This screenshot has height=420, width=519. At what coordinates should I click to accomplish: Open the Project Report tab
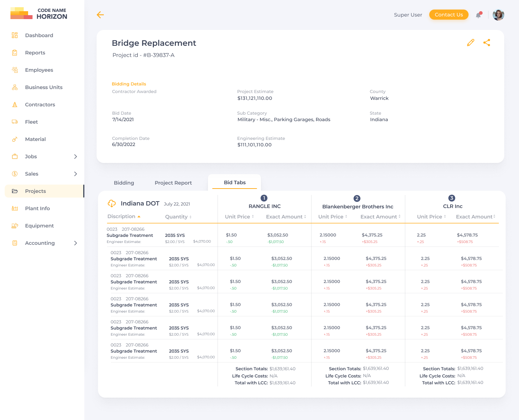coord(173,183)
